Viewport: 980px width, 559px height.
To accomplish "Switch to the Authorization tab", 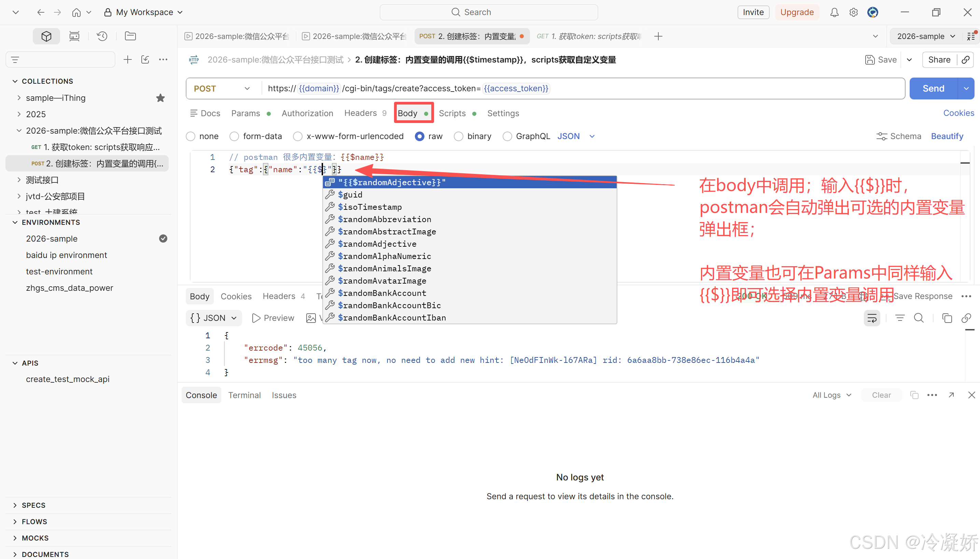I will [x=307, y=113].
